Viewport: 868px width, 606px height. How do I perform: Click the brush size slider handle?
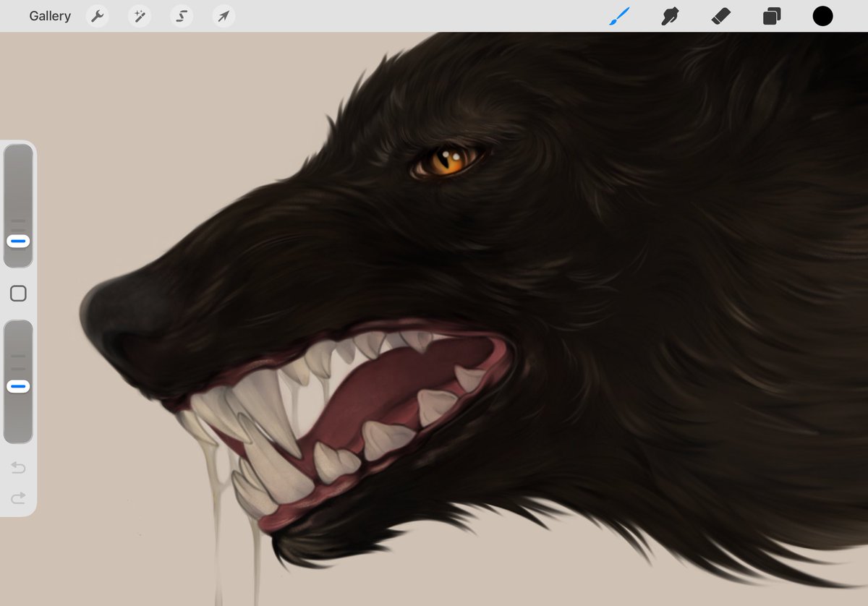point(18,241)
